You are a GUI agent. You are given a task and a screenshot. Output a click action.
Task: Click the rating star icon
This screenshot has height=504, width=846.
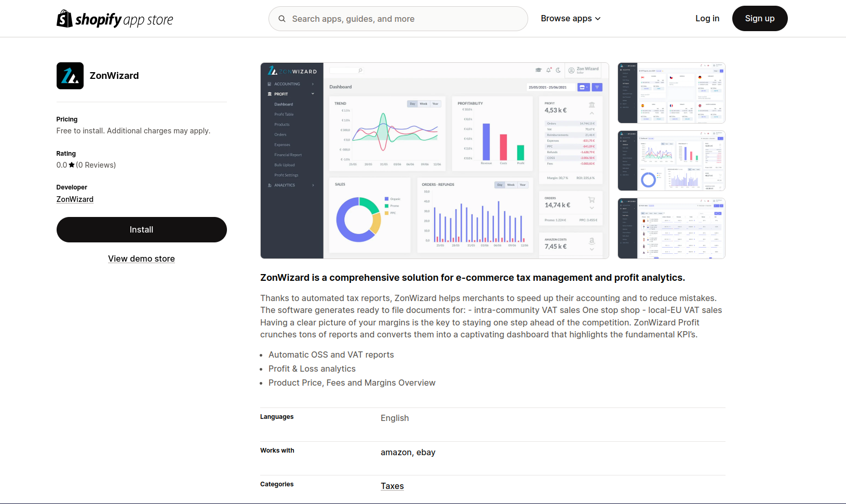pos(72,165)
